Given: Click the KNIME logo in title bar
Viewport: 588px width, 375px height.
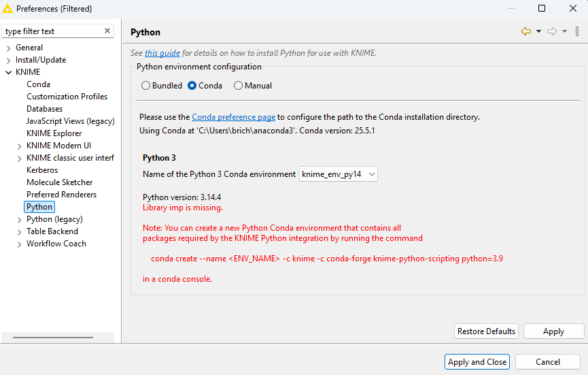Looking at the screenshot, I should pyautogui.click(x=7, y=9).
